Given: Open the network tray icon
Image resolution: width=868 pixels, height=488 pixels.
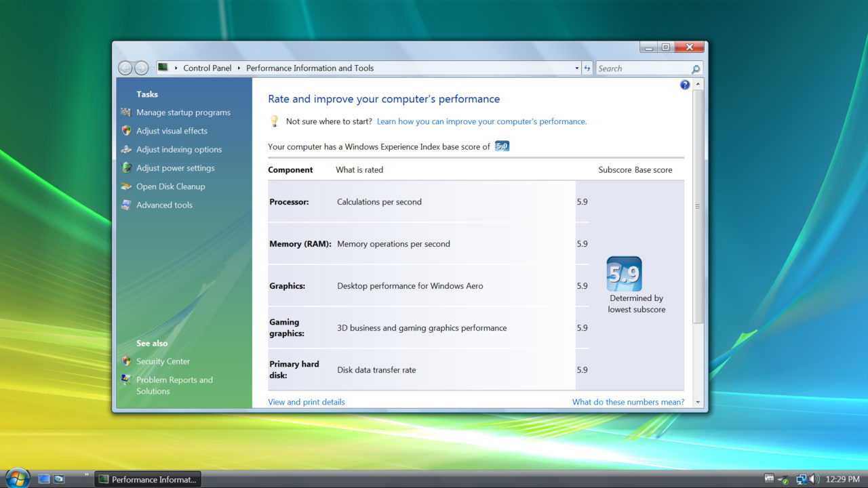Looking at the screenshot, I should pyautogui.click(x=802, y=479).
